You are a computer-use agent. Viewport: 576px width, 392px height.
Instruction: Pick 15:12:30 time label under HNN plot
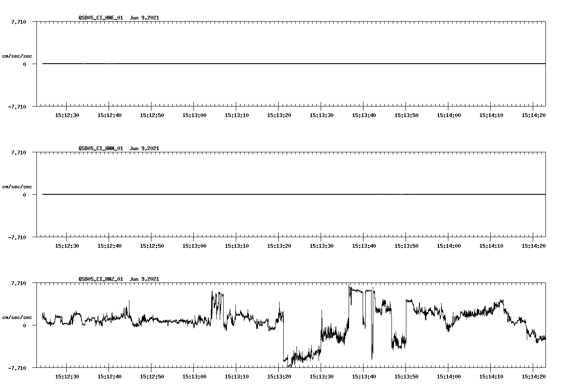pyautogui.click(x=67, y=246)
